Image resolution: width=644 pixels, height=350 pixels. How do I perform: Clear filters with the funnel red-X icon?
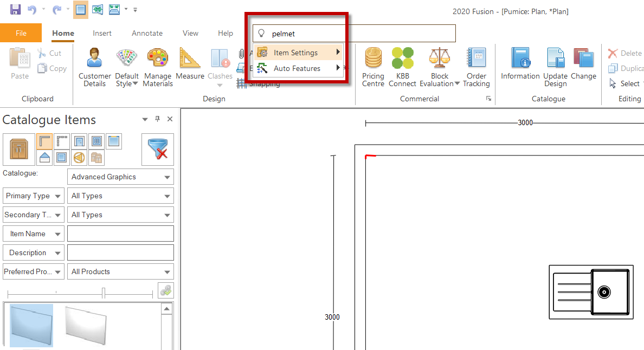[158, 149]
